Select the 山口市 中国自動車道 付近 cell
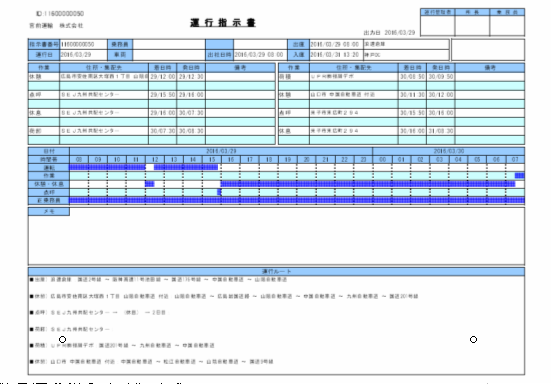This screenshot has height=384, width=551. pos(354,95)
